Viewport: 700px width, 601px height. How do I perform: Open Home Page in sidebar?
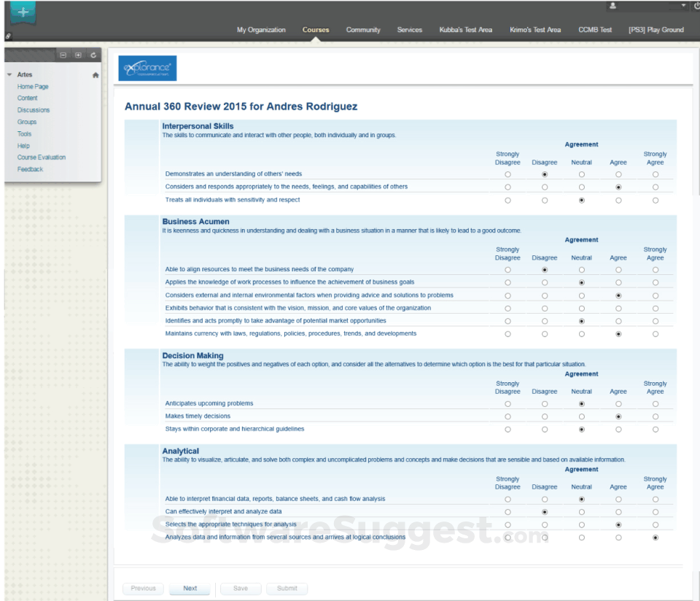point(33,87)
